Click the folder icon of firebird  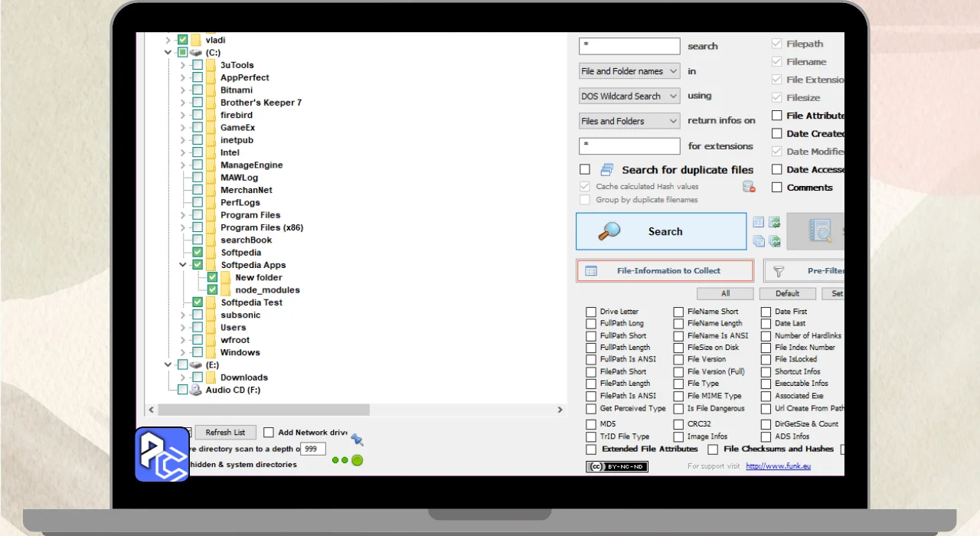pyautogui.click(x=211, y=115)
